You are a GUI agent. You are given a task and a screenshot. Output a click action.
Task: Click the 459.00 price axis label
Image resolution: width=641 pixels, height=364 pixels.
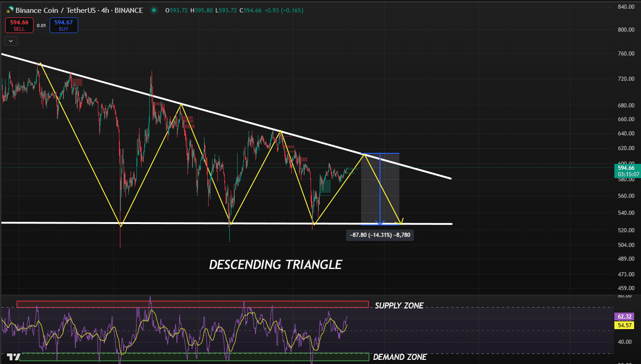coord(626,289)
